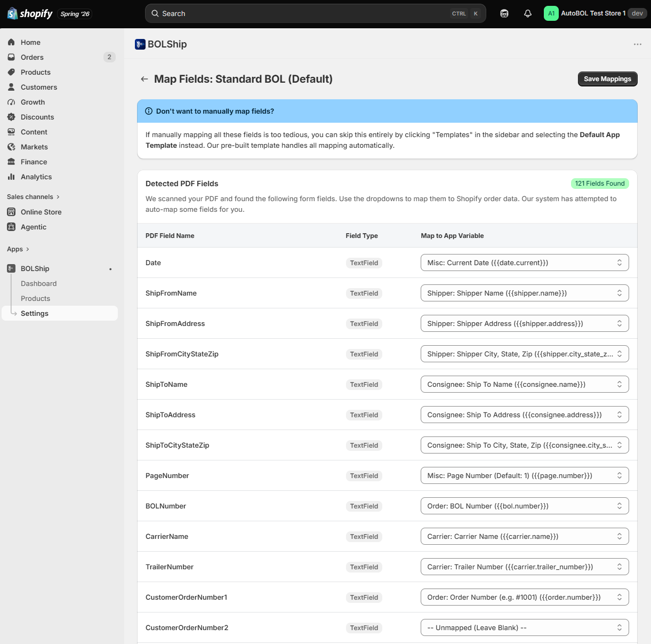Open the ShipToCityStateZip mapping dropdown

click(525, 445)
